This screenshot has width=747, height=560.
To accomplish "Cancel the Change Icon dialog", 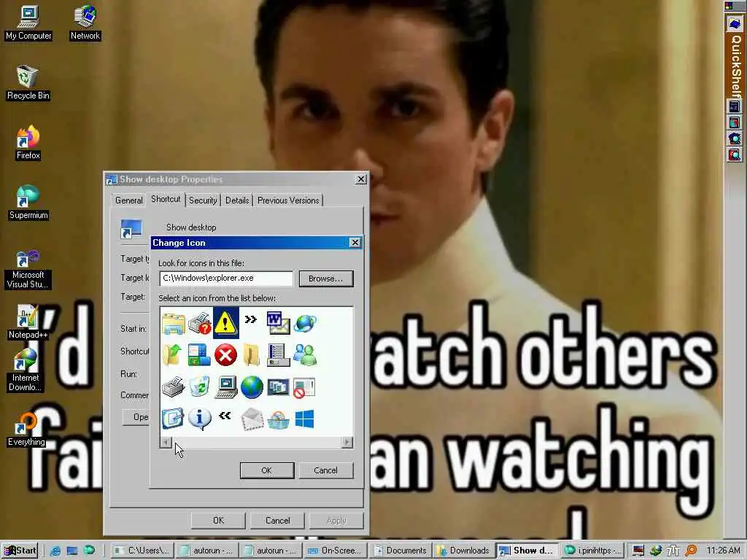I will [x=326, y=470].
